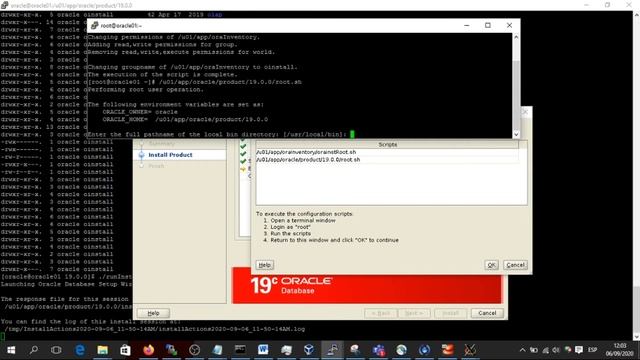
Task: Open taskbar Search magnifier
Action: [x=34, y=350]
